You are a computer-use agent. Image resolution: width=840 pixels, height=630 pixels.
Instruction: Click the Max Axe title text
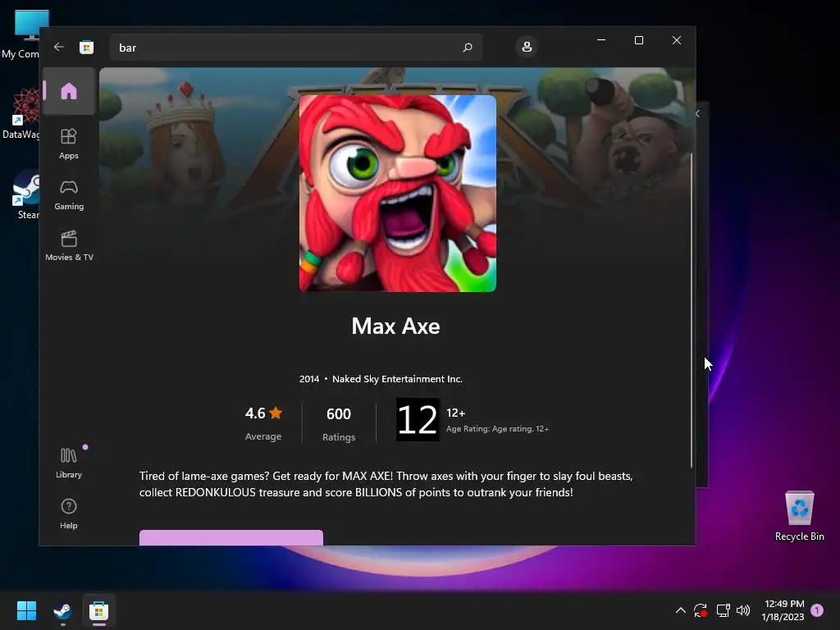[396, 326]
